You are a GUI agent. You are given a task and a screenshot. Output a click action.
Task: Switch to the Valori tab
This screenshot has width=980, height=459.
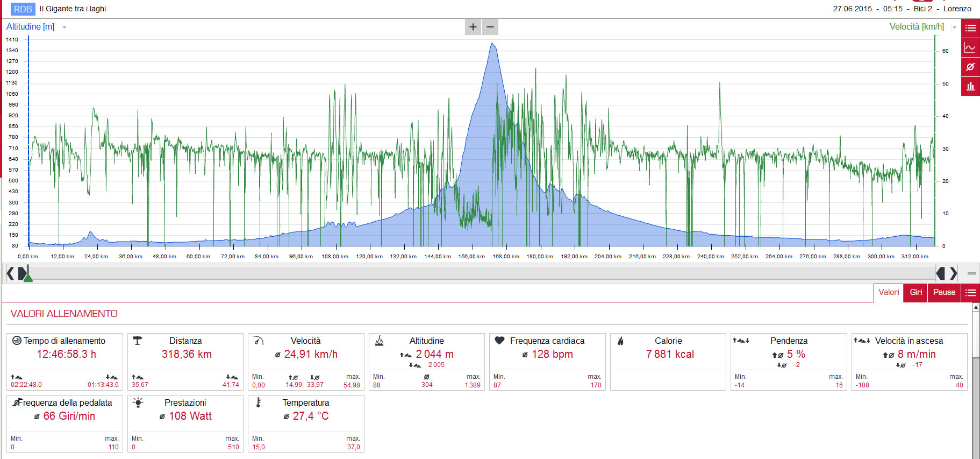coord(889,292)
